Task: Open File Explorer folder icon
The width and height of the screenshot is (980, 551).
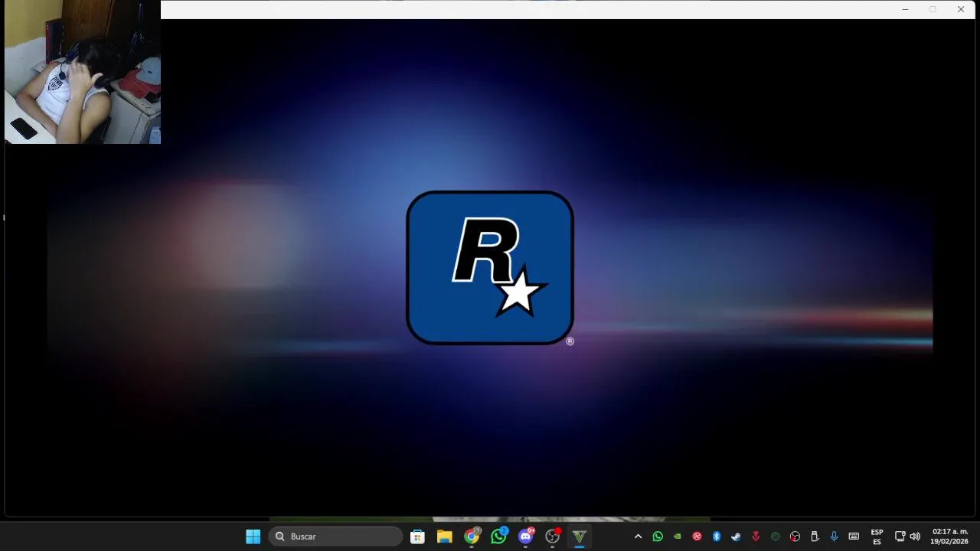Action: click(x=445, y=536)
